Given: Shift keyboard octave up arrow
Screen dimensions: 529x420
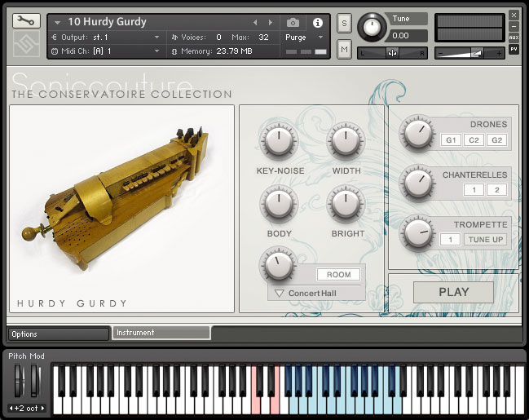Looking at the screenshot, I should (x=43, y=409).
